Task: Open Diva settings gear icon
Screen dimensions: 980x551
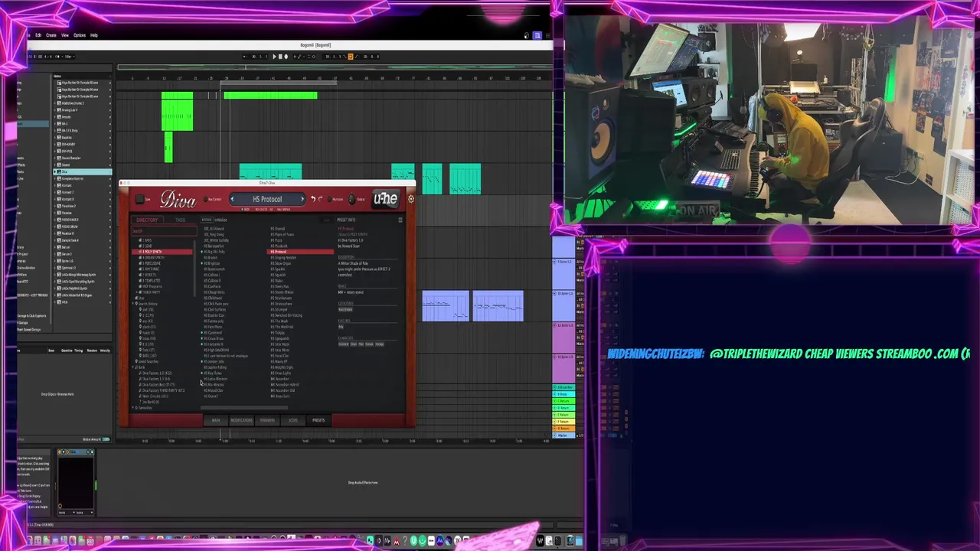Action: [x=411, y=199]
